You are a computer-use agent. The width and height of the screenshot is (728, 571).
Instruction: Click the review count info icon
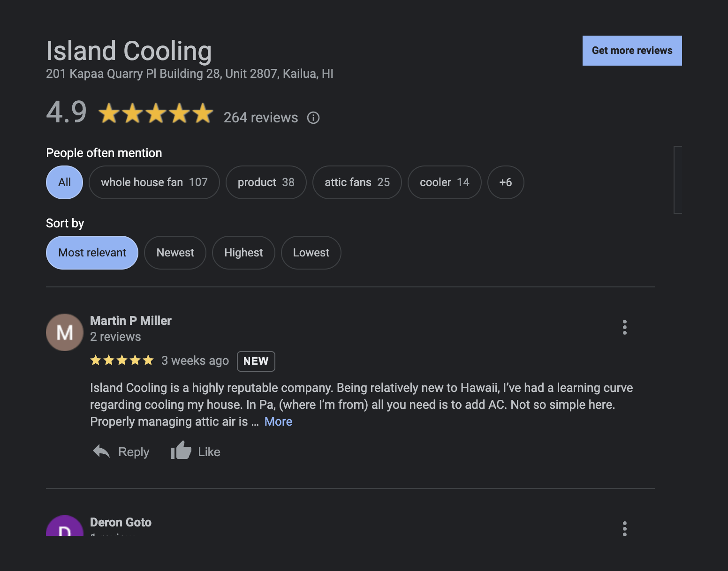[x=313, y=118]
